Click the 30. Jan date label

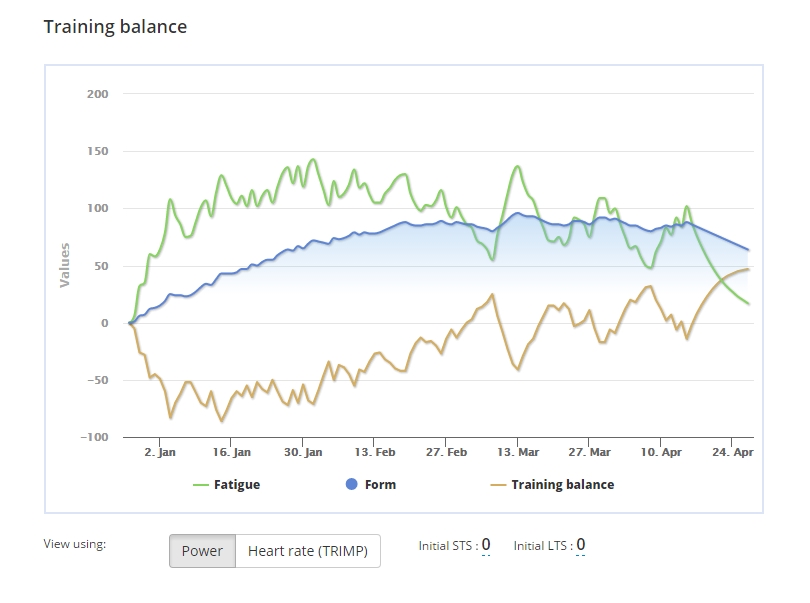pos(303,452)
